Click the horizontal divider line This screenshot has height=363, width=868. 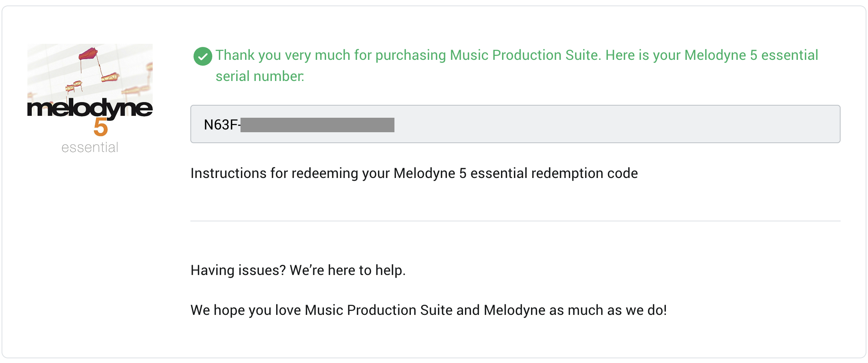(515, 221)
